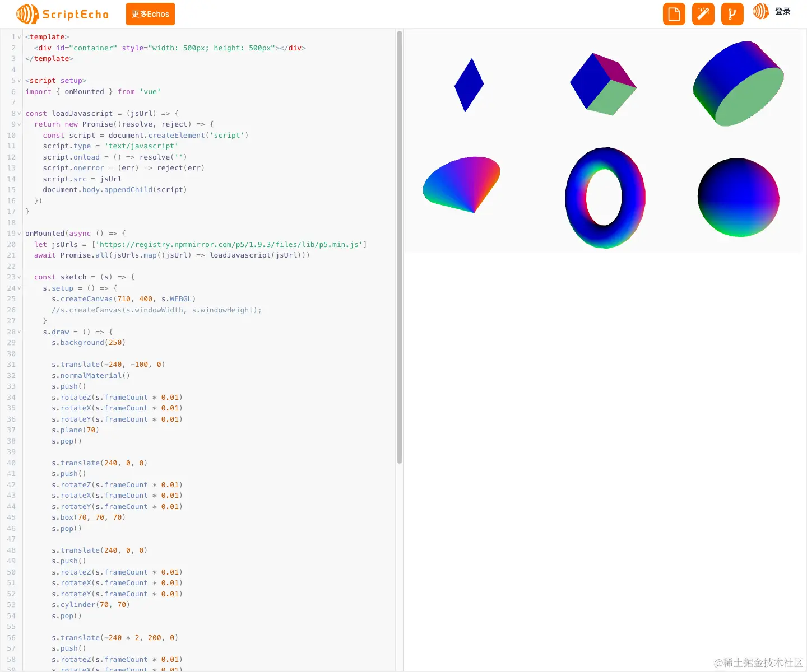Click 's.translate(-240, -100, 0)' code line
The width and height of the screenshot is (807, 672).
pos(108,365)
